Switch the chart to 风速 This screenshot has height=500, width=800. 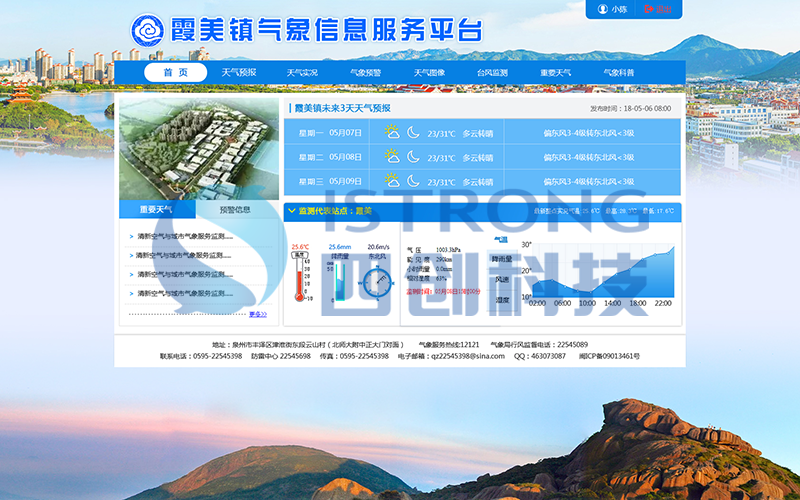(502, 280)
